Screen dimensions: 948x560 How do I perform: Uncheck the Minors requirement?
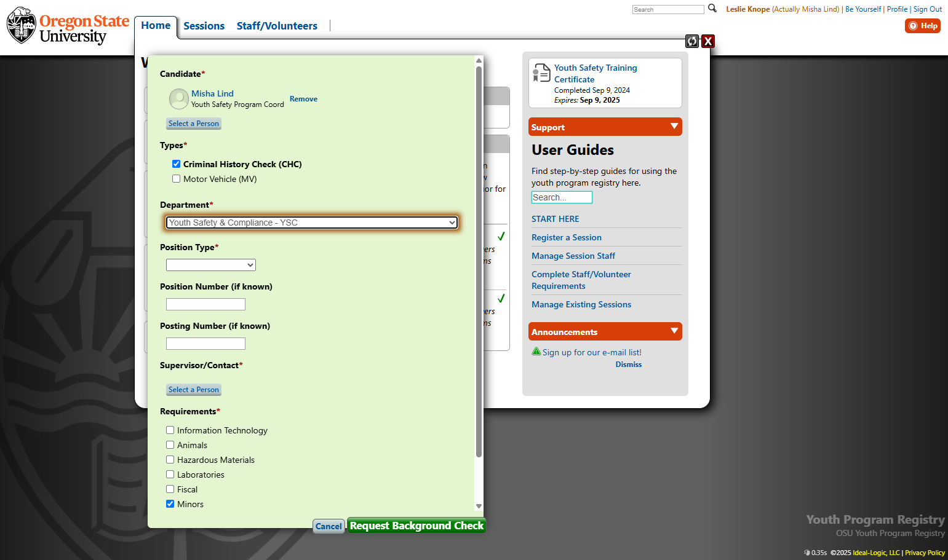[x=170, y=504]
